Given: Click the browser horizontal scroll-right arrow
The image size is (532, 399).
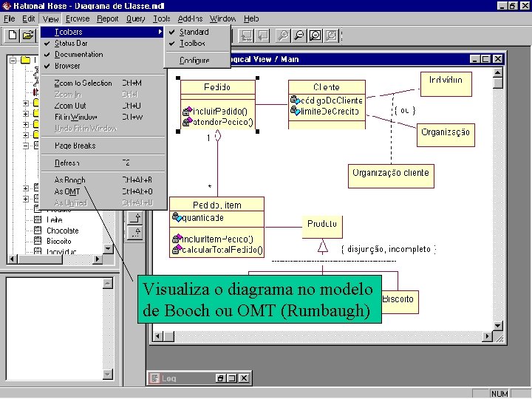Looking at the screenshot, I should (x=98, y=259).
